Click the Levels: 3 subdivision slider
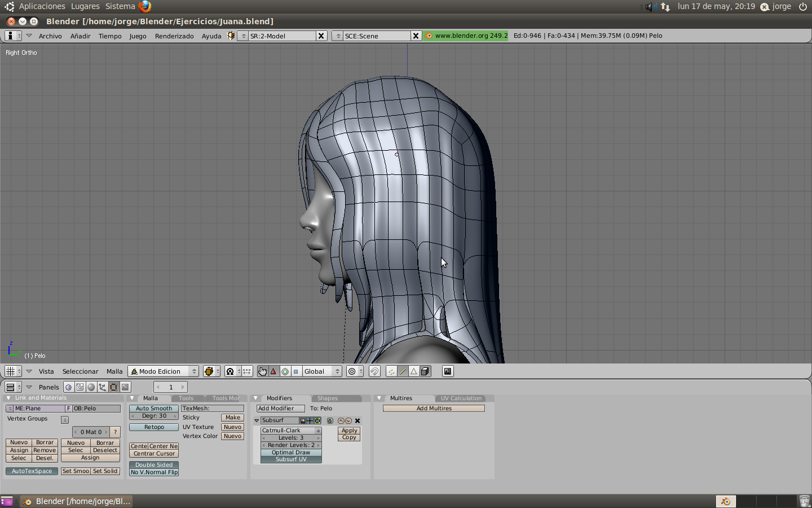The width and height of the screenshot is (812, 508). click(x=291, y=437)
